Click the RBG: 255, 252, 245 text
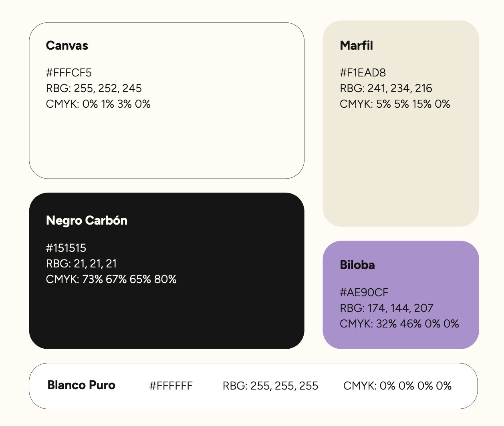This screenshot has width=504, height=426. tap(94, 88)
